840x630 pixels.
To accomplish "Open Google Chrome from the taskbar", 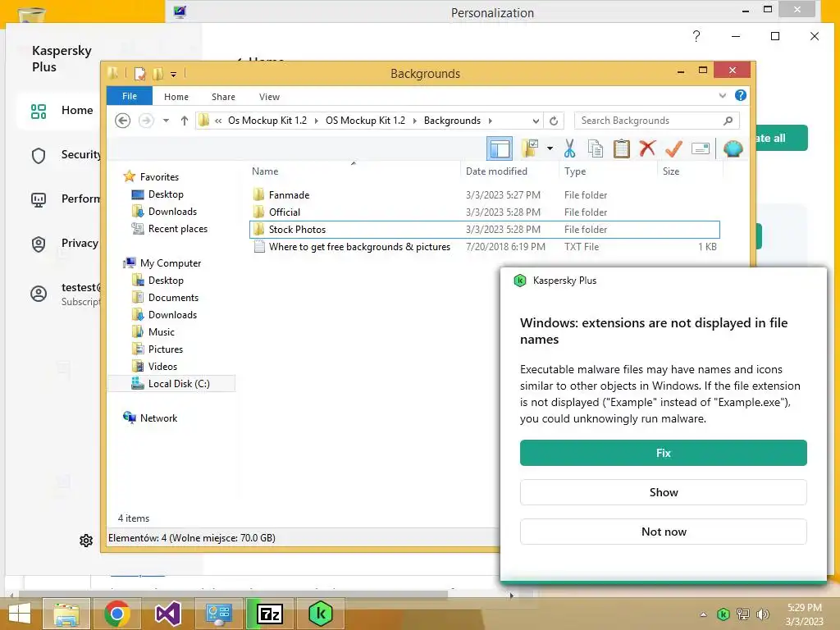I will tap(116, 614).
